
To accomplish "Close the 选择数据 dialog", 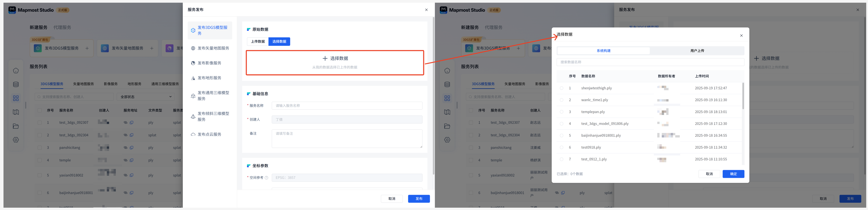I will [x=741, y=35].
